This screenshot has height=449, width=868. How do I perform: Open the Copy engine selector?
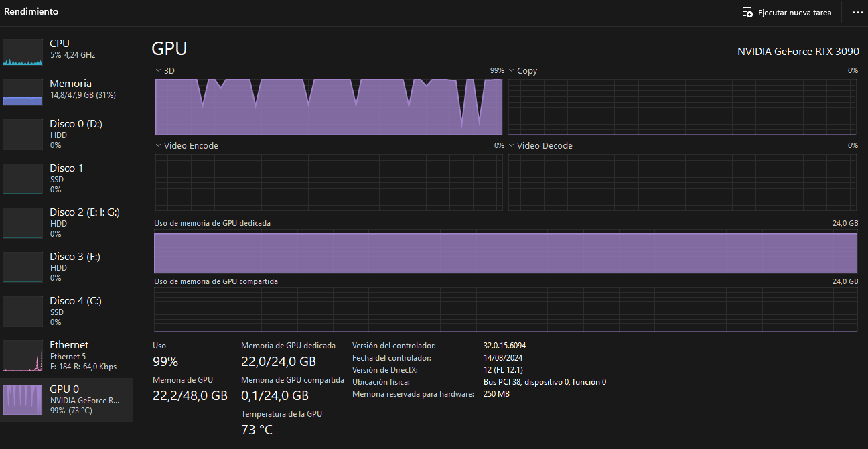point(512,70)
